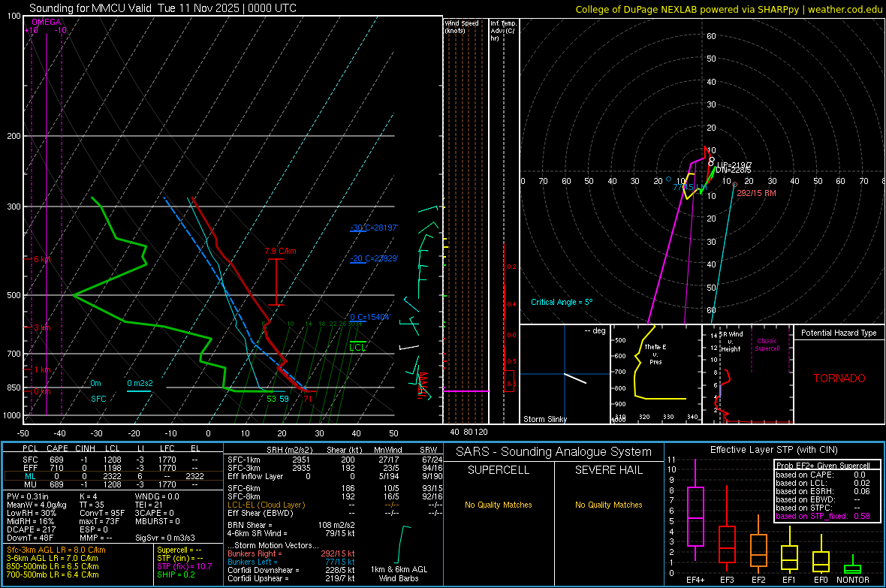Viewport: 886px width, 588px height.
Task: Select the 3 km height marker
Action: [42, 327]
